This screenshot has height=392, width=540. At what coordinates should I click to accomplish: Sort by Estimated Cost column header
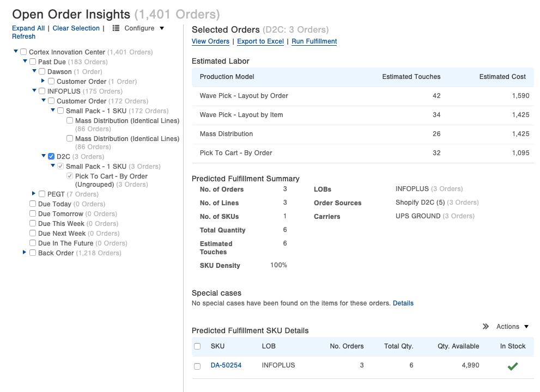pyautogui.click(x=502, y=77)
